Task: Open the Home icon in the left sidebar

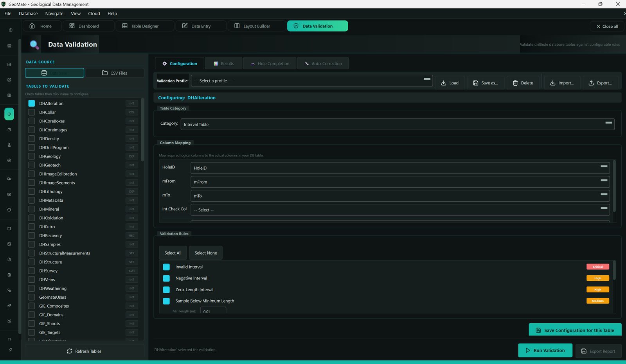Action: click(11, 30)
